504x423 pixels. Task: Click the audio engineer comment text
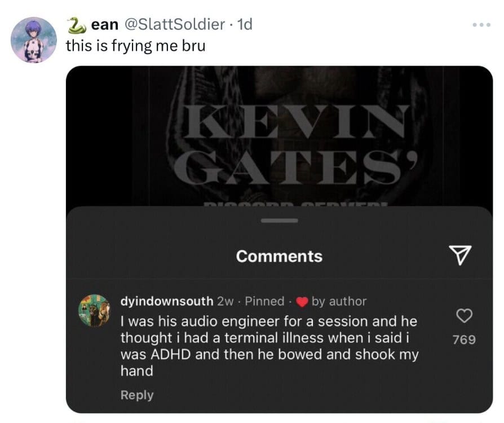coord(269,346)
